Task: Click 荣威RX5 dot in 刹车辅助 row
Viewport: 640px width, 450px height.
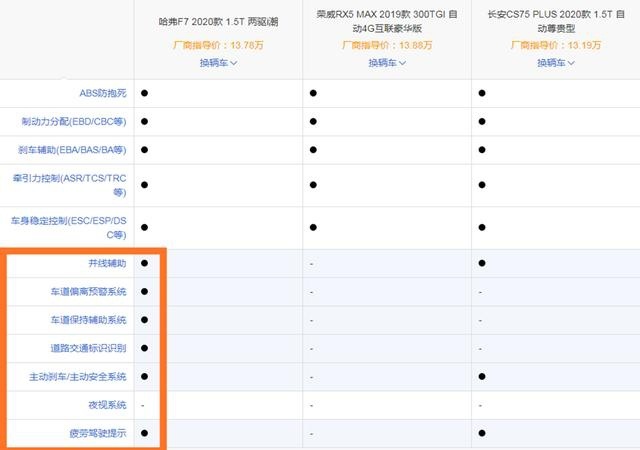Action: coord(313,150)
